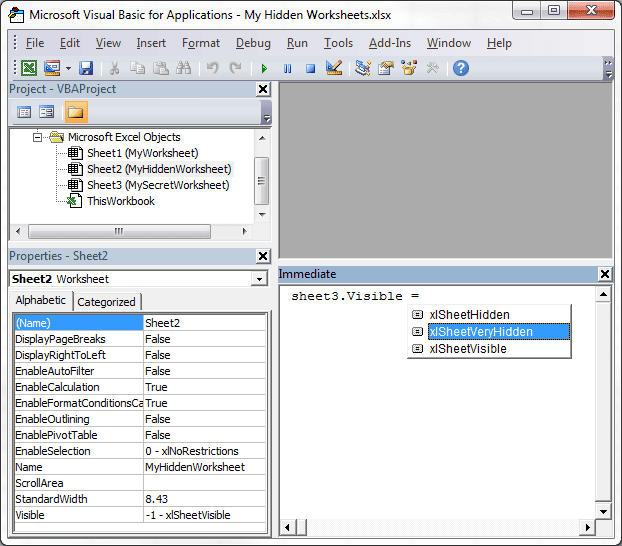Click EnableSelection value xlNoRestrictions
This screenshot has height=546, width=622.
tap(204, 451)
